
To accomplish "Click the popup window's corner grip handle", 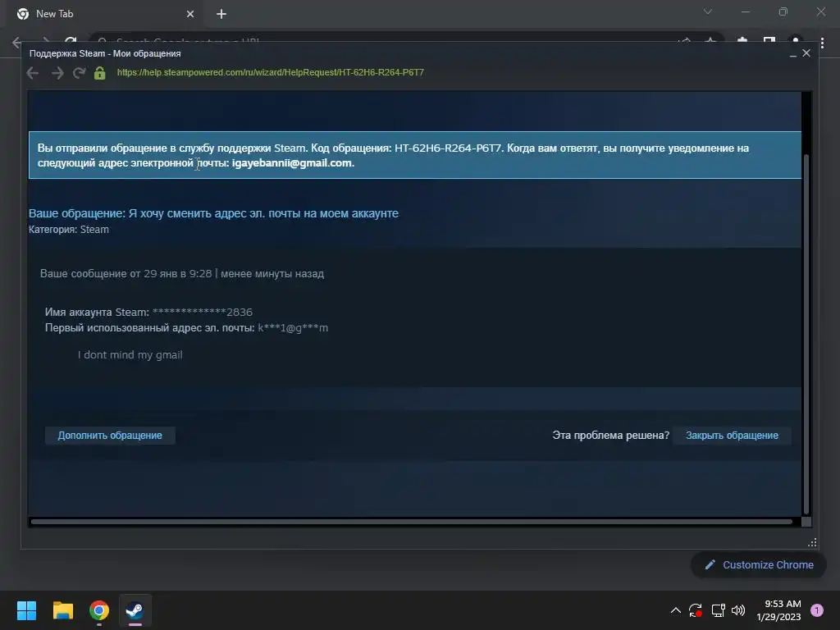I will point(812,543).
